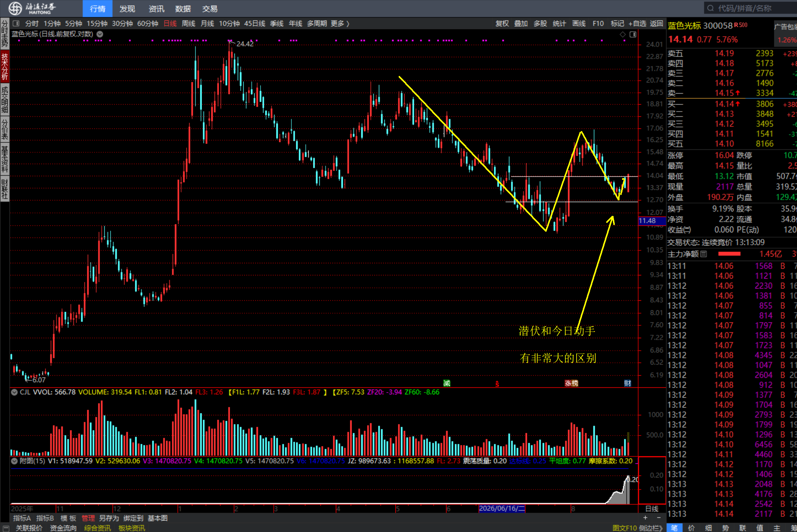
Task: Open 技术分析 sidebar tab
Action: (x=5, y=66)
